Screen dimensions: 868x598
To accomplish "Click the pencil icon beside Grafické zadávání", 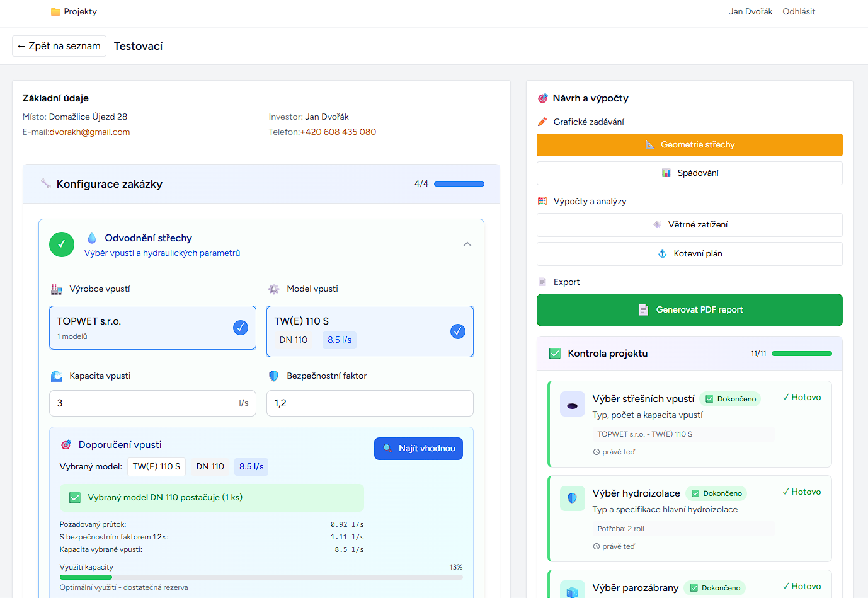I will tap(542, 122).
